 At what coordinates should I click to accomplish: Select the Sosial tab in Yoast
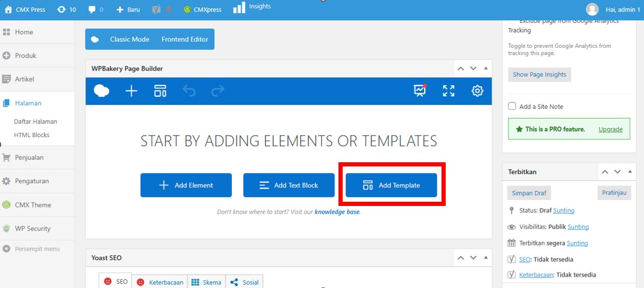click(x=244, y=282)
